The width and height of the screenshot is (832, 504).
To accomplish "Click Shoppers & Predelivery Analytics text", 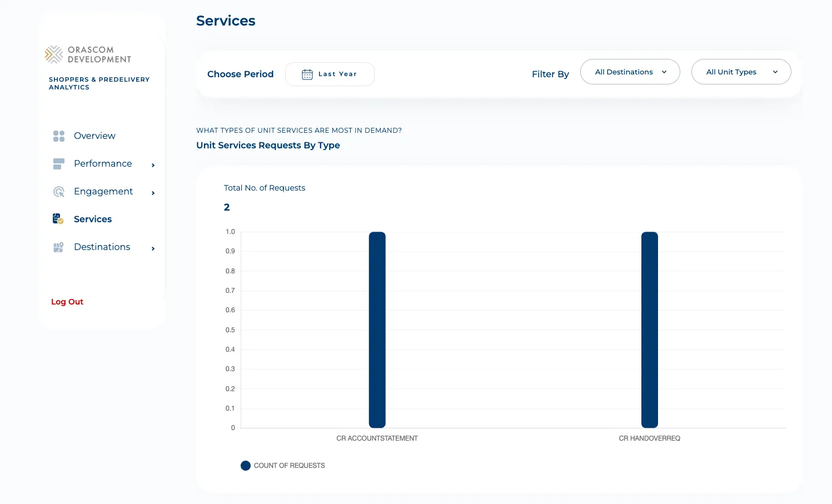I will 99,83.
